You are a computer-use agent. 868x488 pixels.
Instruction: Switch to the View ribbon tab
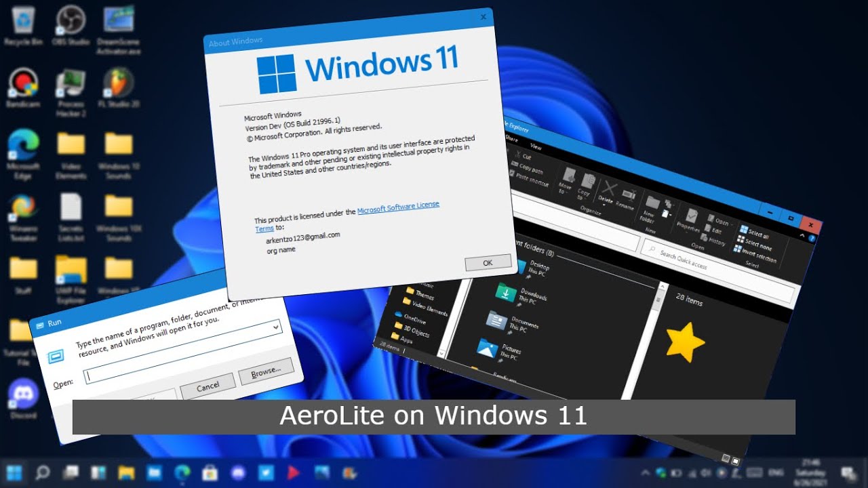coord(536,146)
